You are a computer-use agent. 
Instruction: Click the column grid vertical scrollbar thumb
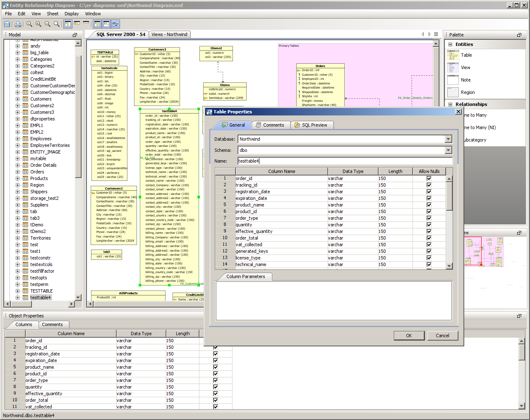(x=449, y=196)
